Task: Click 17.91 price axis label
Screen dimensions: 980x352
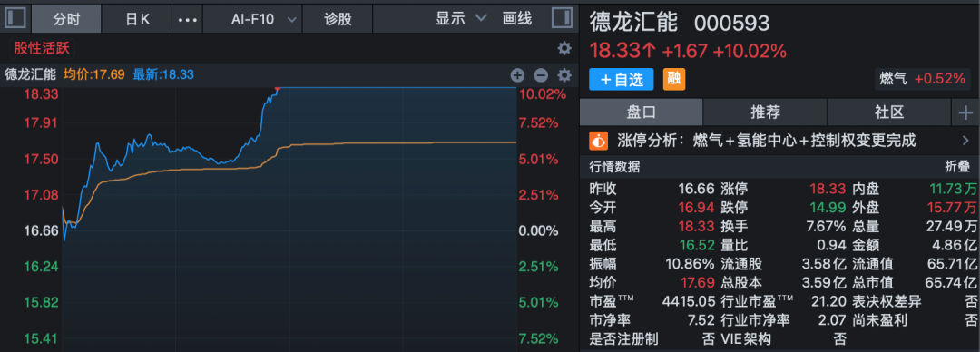Action: coord(41,122)
